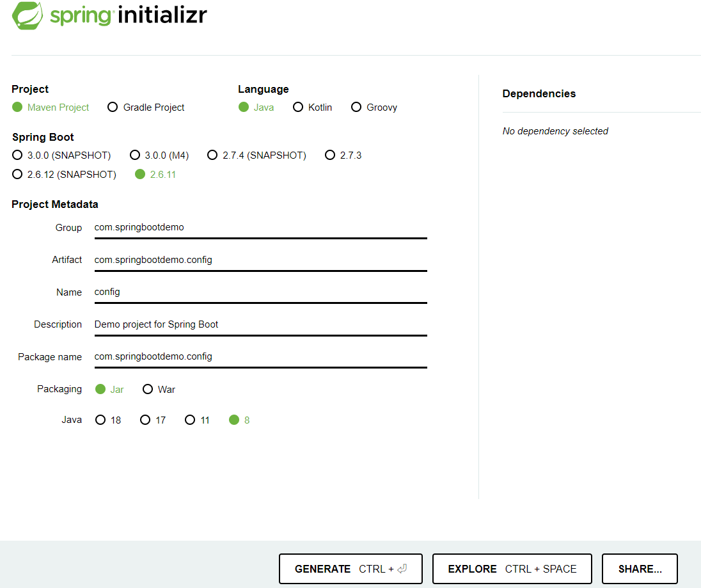The height and width of the screenshot is (588, 701).
Task: Select Gradle Project as the build tool
Action: coord(113,107)
